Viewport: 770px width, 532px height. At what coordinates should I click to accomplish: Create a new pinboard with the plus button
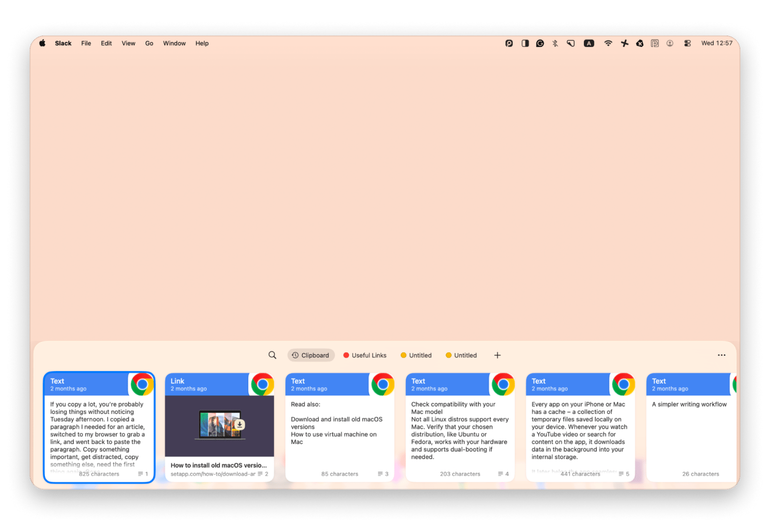(x=497, y=355)
